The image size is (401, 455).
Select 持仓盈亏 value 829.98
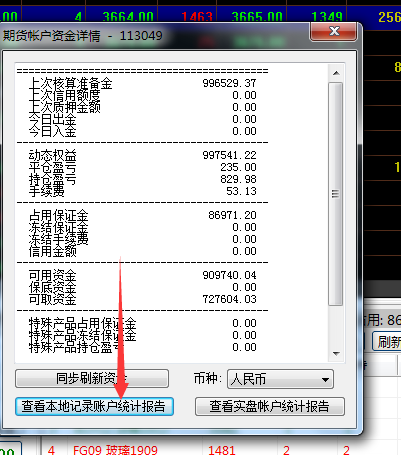click(x=238, y=179)
